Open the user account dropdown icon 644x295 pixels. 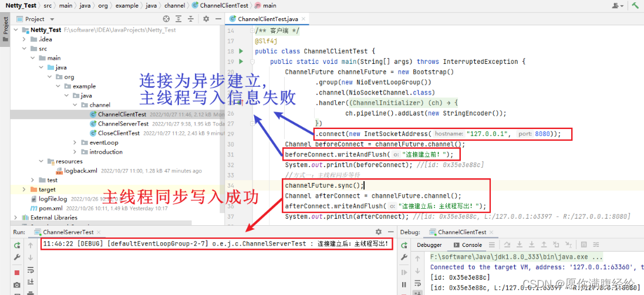point(618,6)
